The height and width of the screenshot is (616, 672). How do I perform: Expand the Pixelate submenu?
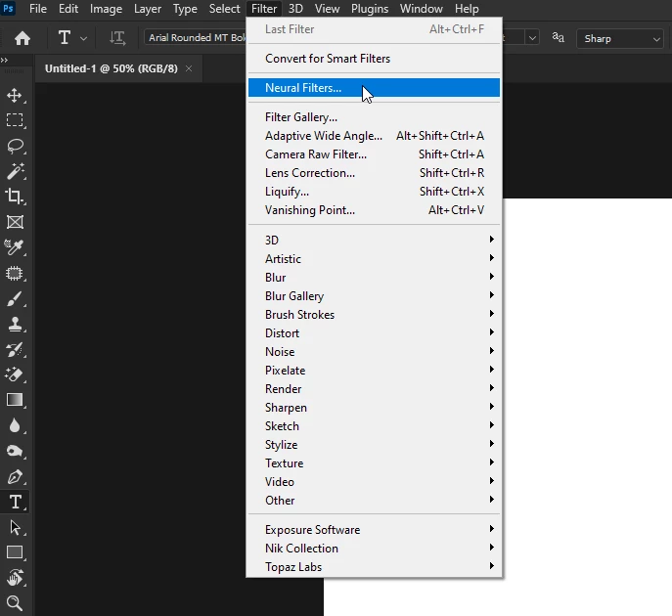[x=374, y=371]
